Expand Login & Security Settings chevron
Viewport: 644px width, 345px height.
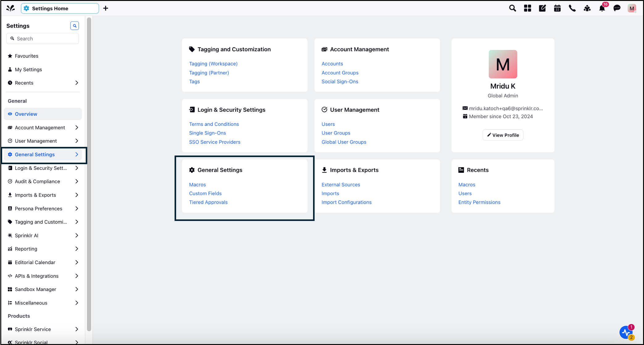pos(77,168)
